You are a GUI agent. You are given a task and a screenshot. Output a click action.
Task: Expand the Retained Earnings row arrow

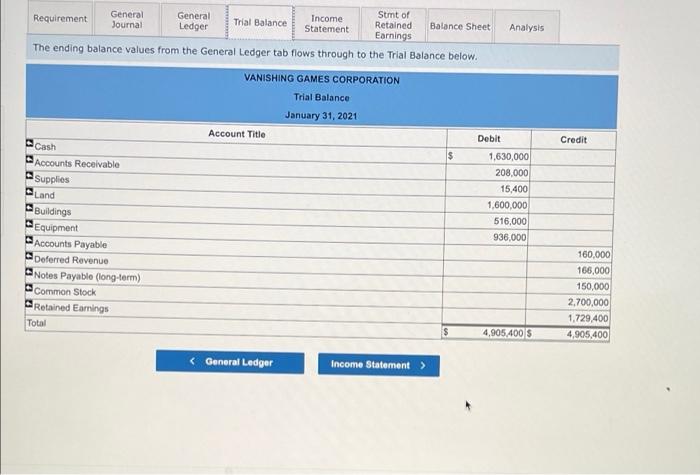click(x=29, y=304)
